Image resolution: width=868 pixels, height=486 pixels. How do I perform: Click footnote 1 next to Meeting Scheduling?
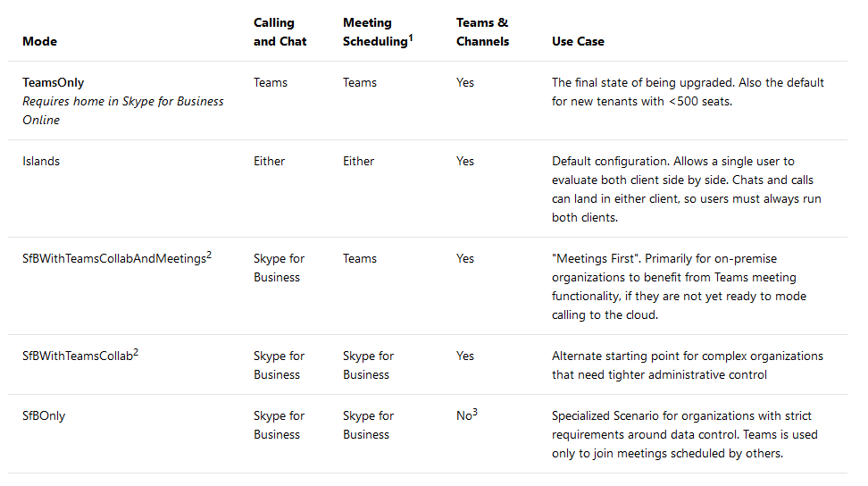411,37
